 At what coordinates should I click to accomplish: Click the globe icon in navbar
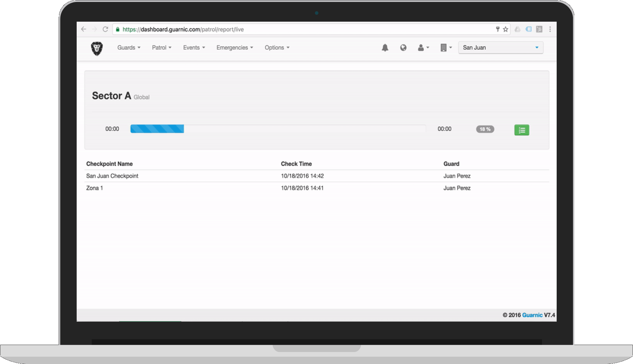point(403,48)
